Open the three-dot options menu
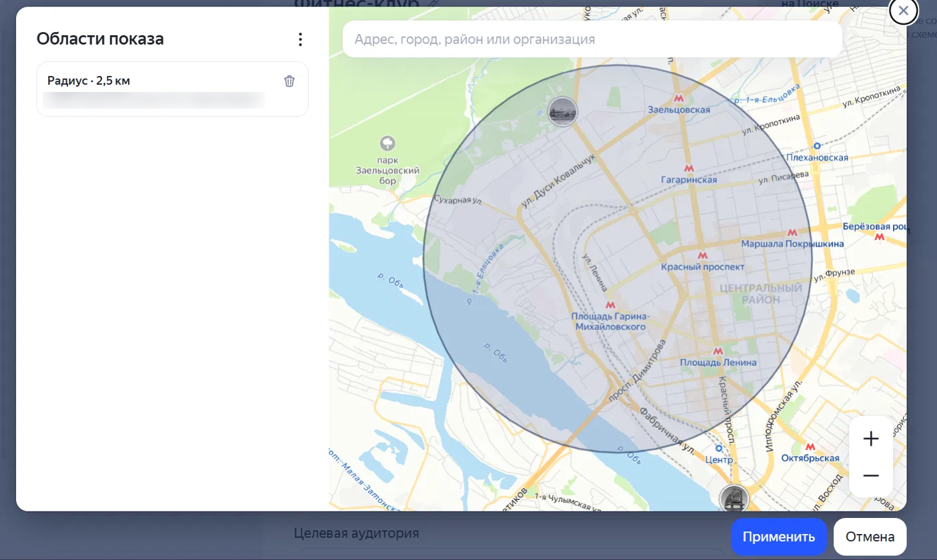The image size is (937, 560). 300,39
